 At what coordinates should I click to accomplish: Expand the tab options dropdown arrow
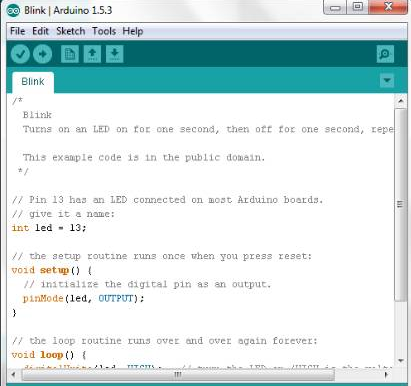(x=387, y=80)
